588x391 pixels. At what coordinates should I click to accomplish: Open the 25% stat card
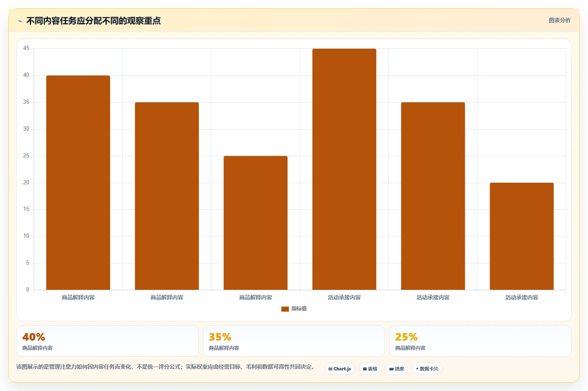[480, 341]
